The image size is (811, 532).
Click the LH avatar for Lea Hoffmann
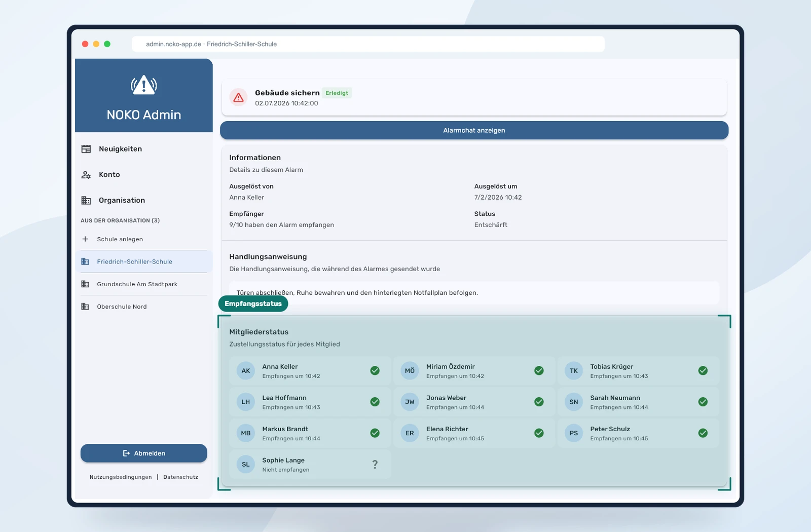(x=246, y=402)
